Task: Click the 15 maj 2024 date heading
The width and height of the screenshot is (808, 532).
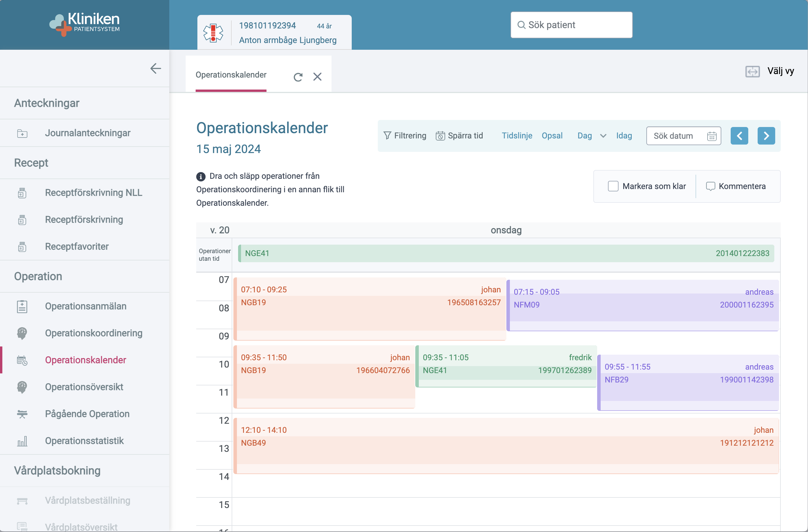Action: tap(228, 149)
